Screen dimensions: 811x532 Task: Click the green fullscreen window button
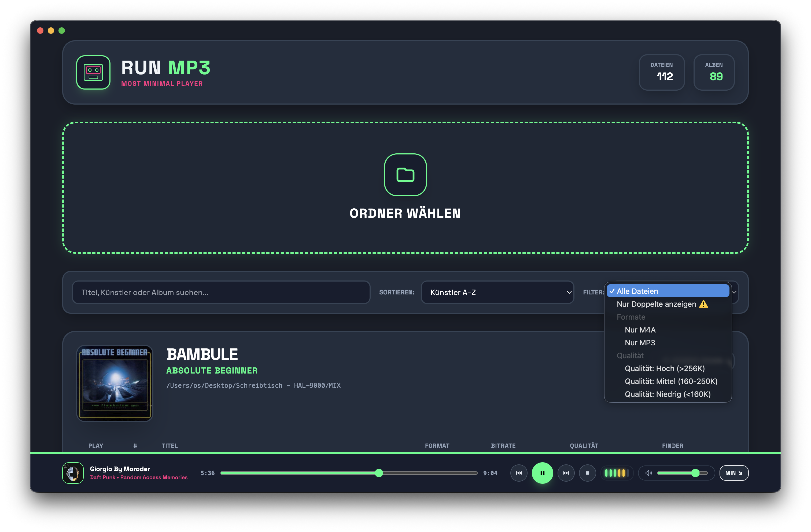pos(62,31)
